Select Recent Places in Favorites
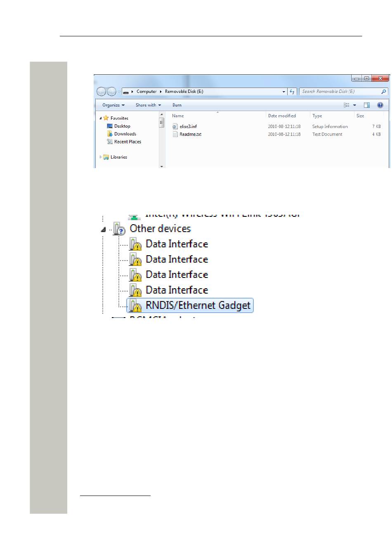 128,142
